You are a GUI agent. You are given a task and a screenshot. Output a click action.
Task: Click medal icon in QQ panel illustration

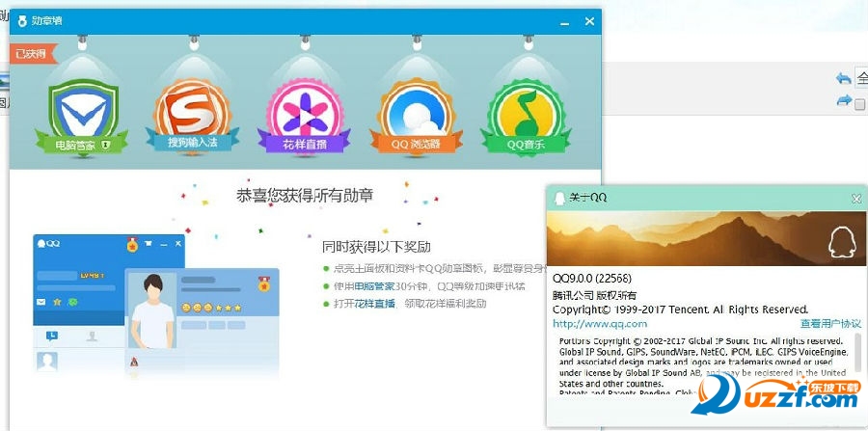132,244
